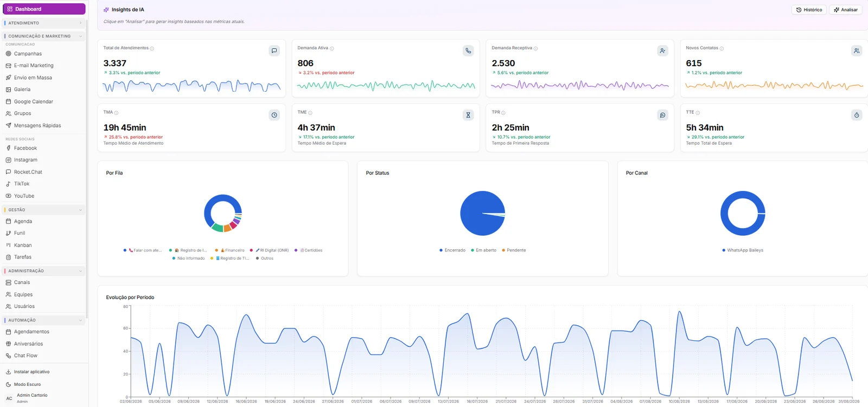Toggle the Não informado legend entry

click(188, 259)
